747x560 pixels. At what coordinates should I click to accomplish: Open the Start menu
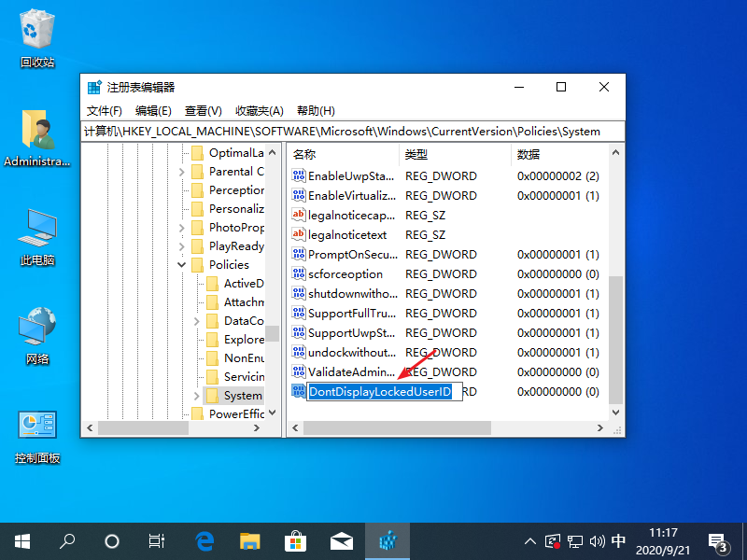click(x=21, y=540)
